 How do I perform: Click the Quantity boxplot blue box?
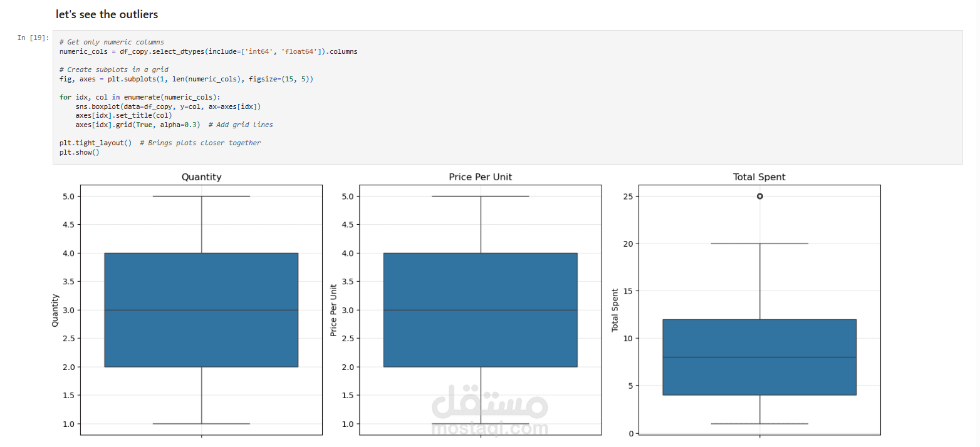(x=201, y=310)
